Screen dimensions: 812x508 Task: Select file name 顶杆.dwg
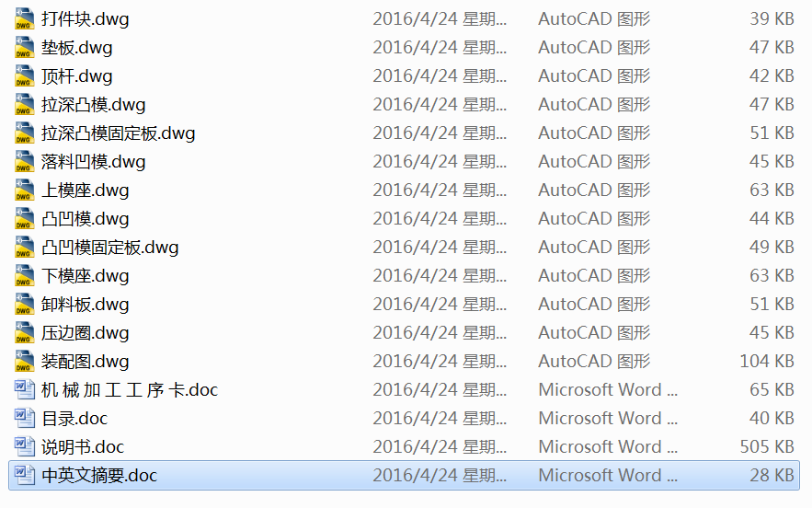pos(76,76)
